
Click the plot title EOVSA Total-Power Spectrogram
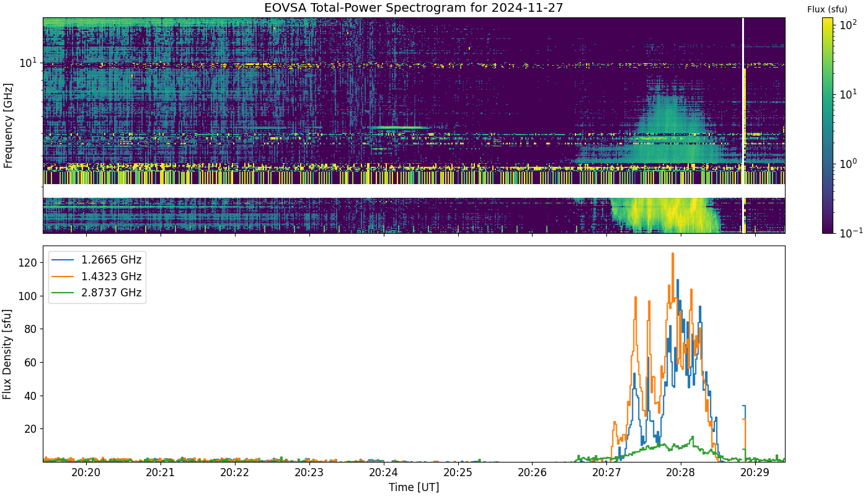click(414, 8)
